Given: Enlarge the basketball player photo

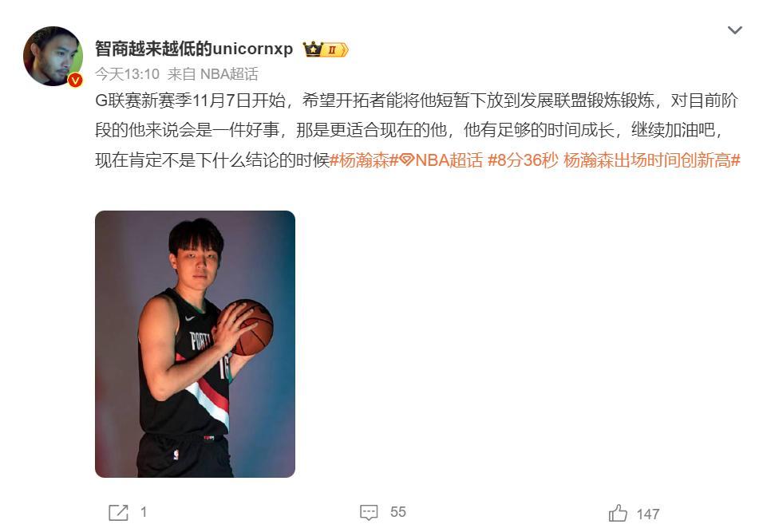Looking at the screenshot, I should click(x=195, y=344).
